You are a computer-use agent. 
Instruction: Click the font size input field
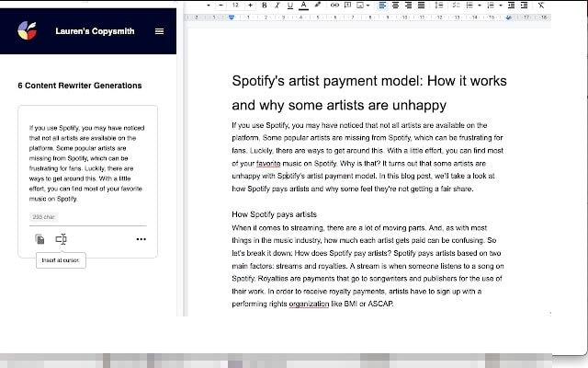coord(235,5)
